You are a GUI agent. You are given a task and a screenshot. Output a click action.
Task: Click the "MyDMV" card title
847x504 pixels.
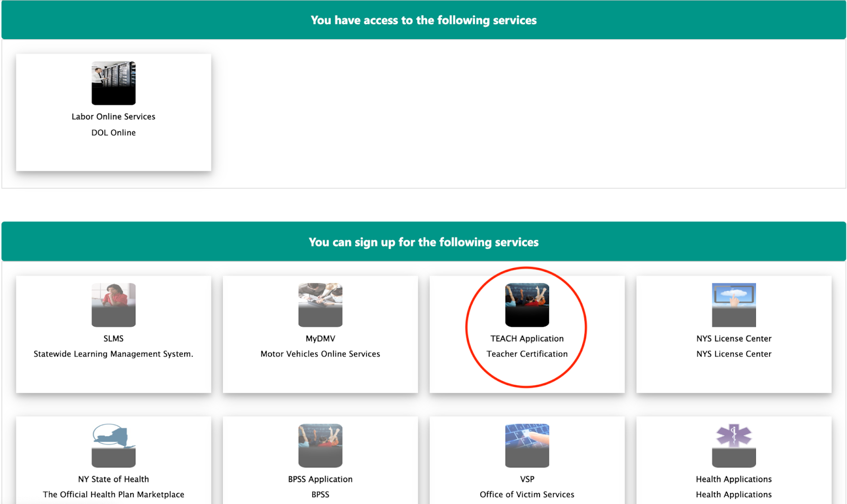pos(320,338)
